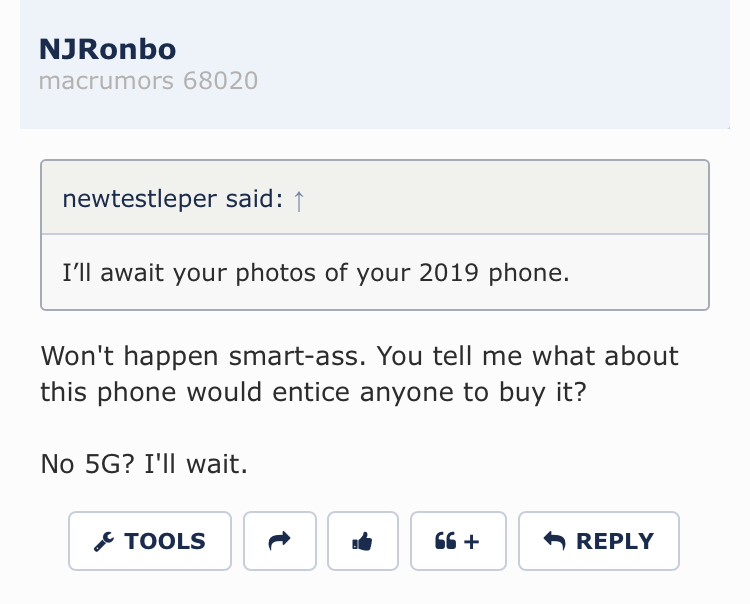Click the "Won't happen smart-ass" paragraph
Image resolution: width=750 pixels, height=604 pixels.
pos(359,374)
